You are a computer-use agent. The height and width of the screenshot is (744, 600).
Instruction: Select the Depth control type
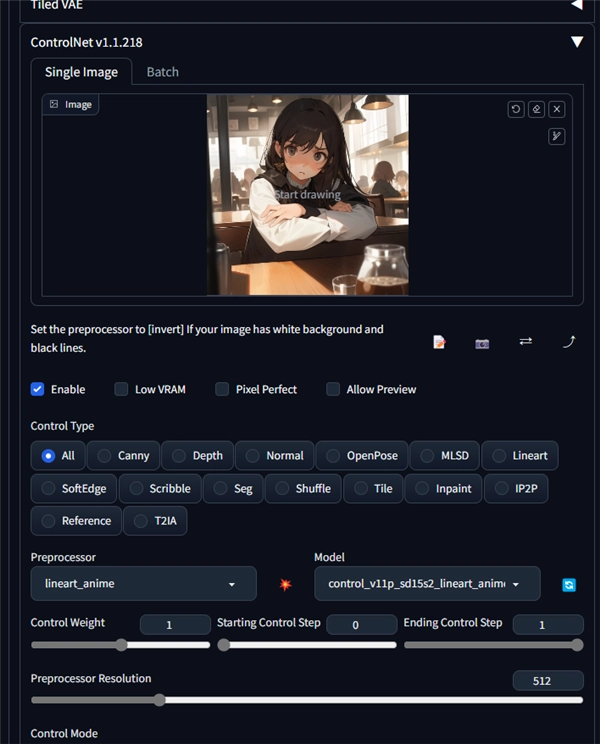[x=197, y=456]
